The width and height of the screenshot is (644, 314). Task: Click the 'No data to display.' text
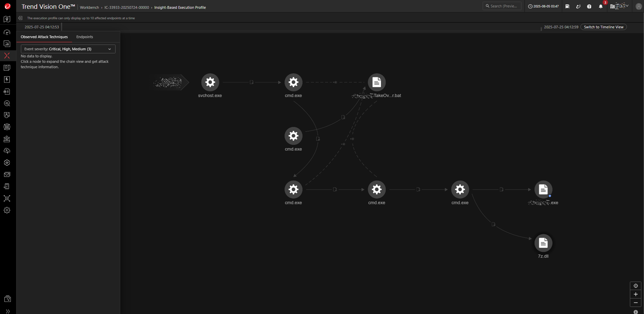tap(36, 56)
